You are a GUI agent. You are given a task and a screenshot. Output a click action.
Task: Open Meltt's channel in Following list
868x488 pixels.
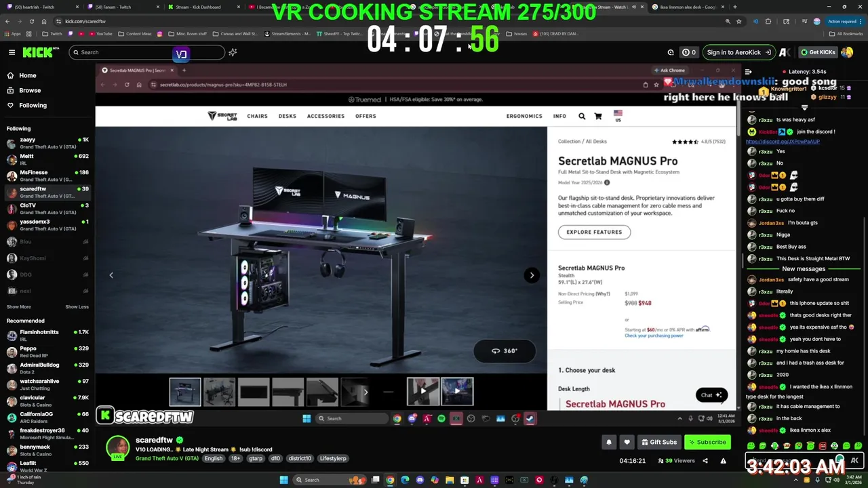(47, 159)
